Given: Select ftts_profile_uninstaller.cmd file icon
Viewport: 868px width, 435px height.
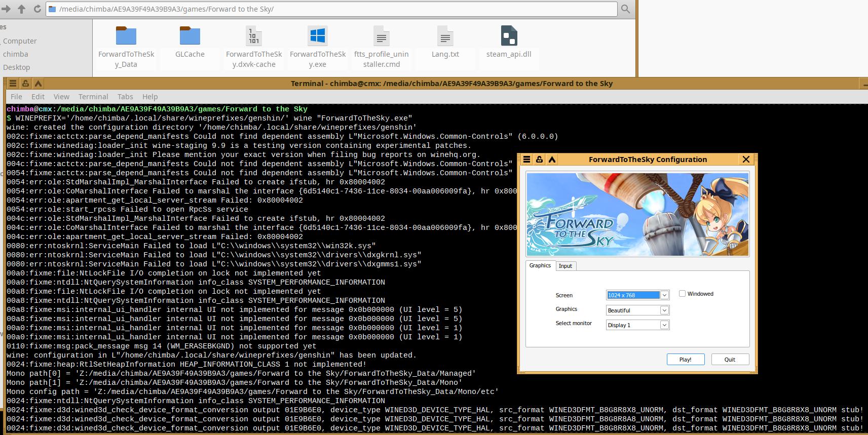Looking at the screenshot, I should coord(381,36).
